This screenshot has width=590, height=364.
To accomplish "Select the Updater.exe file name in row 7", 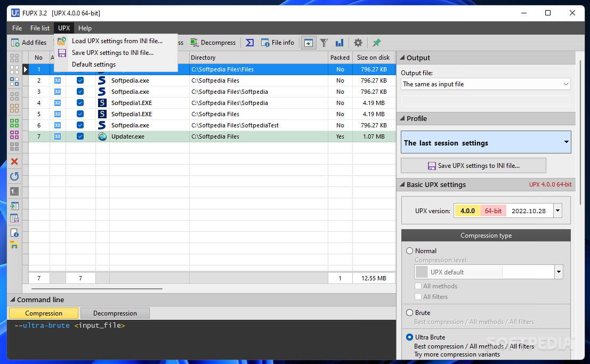I will click(x=128, y=136).
